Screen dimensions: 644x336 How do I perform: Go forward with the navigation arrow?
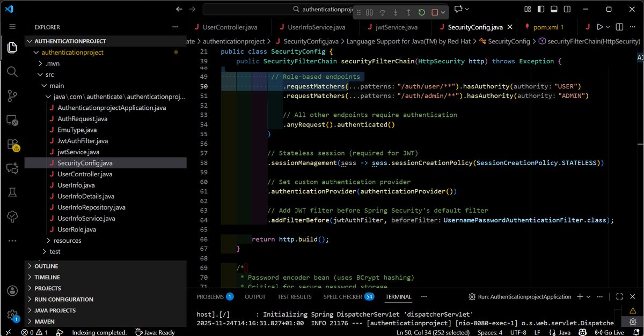[192, 9]
